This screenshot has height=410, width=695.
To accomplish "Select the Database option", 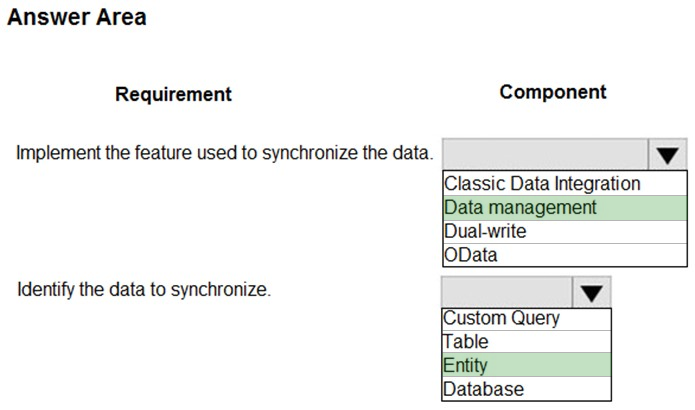I will pos(526,389).
